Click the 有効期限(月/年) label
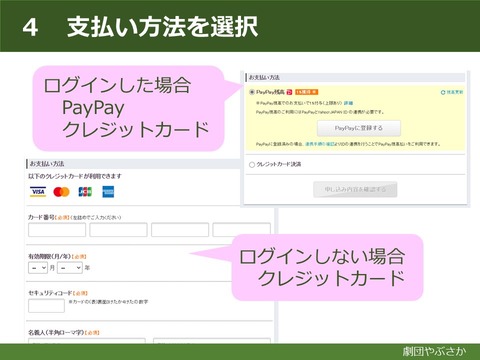The image size is (480, 360). tap(50, 256)
